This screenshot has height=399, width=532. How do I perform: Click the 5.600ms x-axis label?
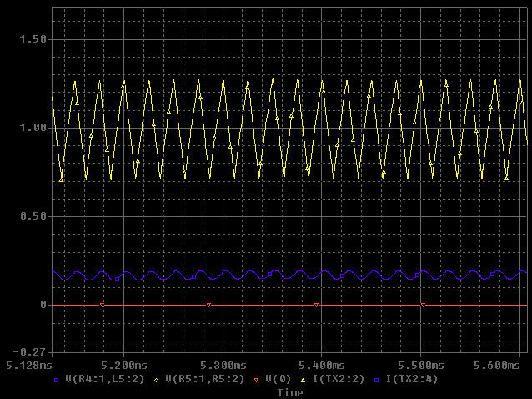(x=497, y=366)
